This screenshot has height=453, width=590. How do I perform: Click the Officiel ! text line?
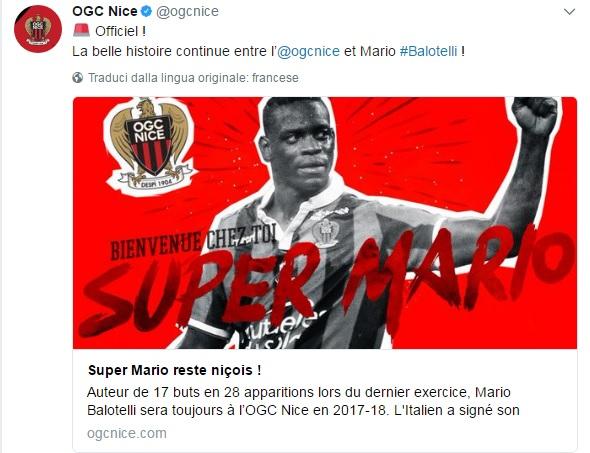[120, 31]
